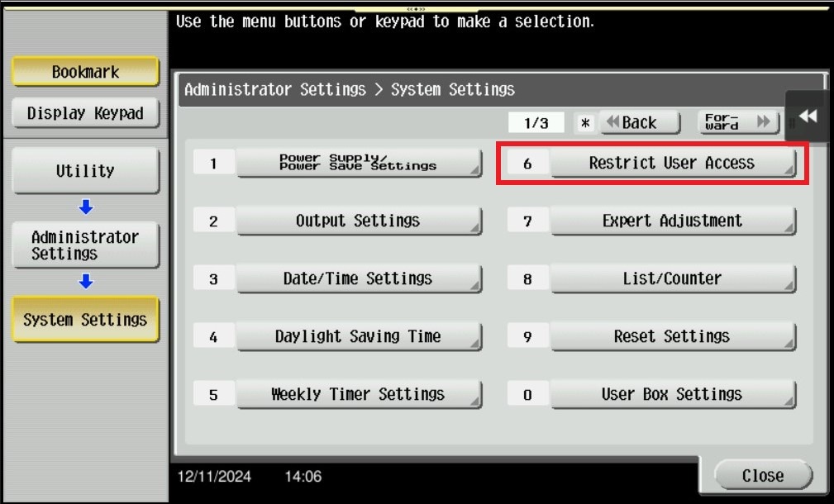Go to the Forward page
This screenshot has width=834, height=504.
(738, 123)
